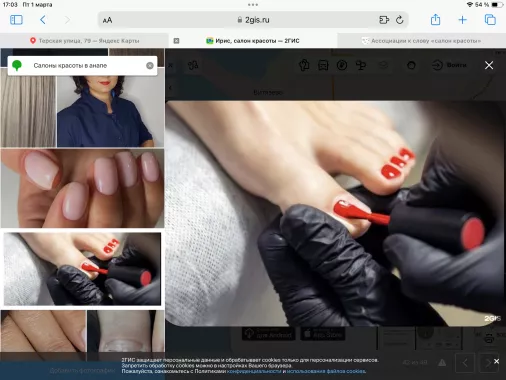This screenshot has width=506, height=380.
Task: Reload the 2gis.ru page
Action: 400,20
